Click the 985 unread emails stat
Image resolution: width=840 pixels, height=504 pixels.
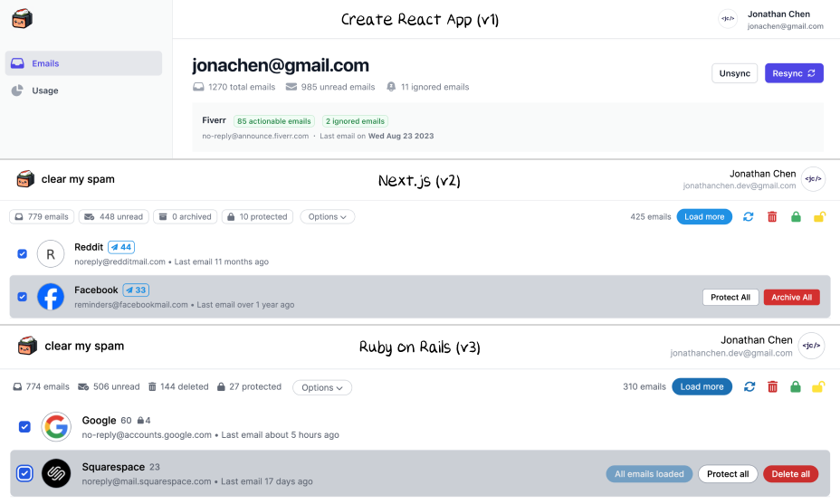tap(330, 87)
